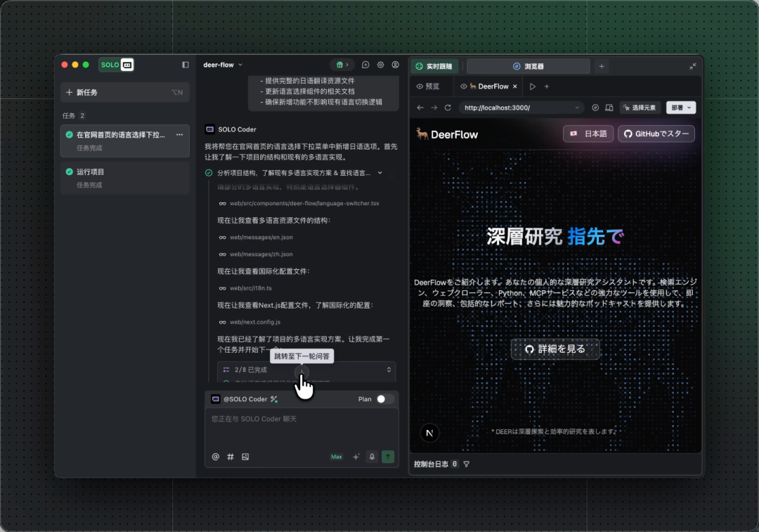Start a new task with 新任务

125,93
